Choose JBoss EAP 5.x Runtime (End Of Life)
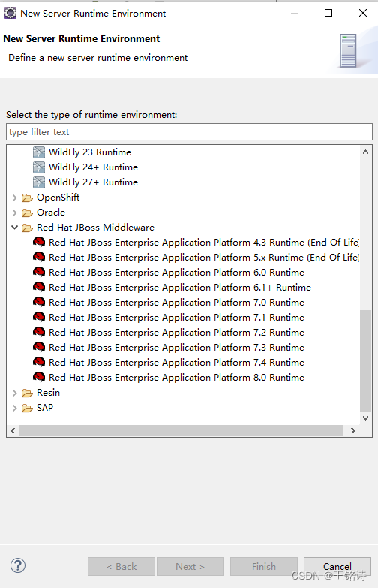 click(x=204, y=258)
